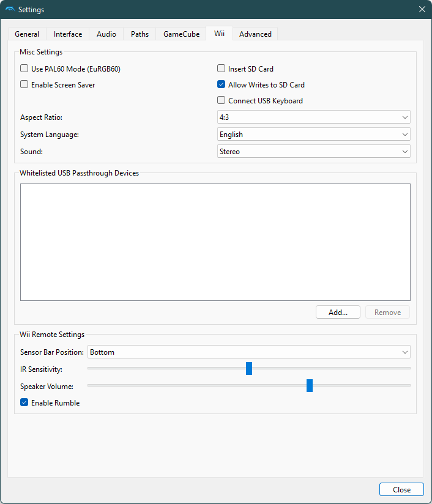Select the Paths tab
Screen dimensions: 432x504
pyautogui.click(x=140, y=34)
